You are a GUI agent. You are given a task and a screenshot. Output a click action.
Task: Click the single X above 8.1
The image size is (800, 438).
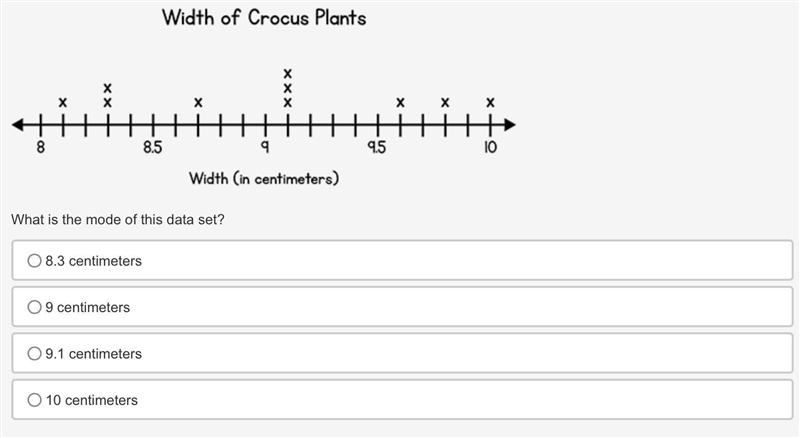[x=63, y=103]
